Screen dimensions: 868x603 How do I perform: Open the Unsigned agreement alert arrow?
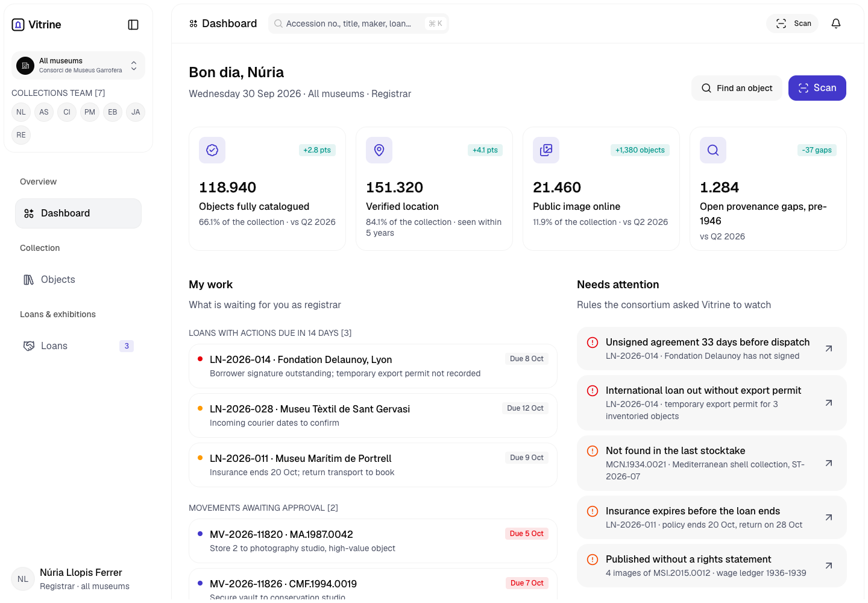click(829, 349)
